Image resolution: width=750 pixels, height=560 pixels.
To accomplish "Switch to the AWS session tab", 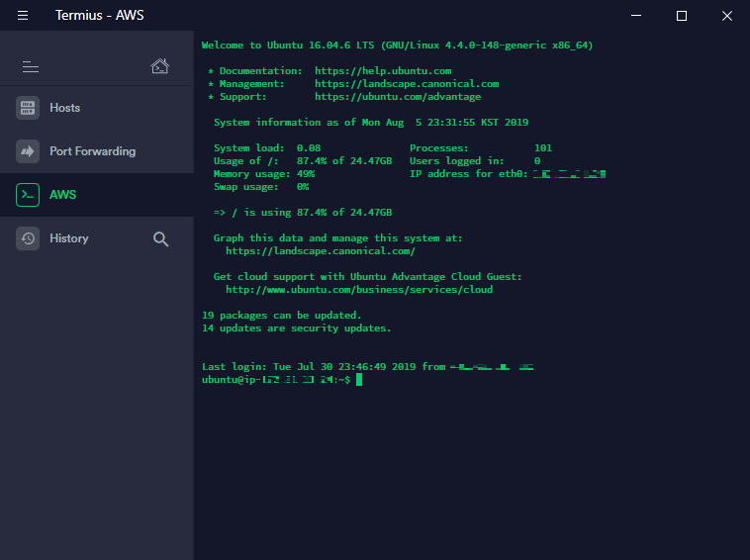I will [97, 195].
